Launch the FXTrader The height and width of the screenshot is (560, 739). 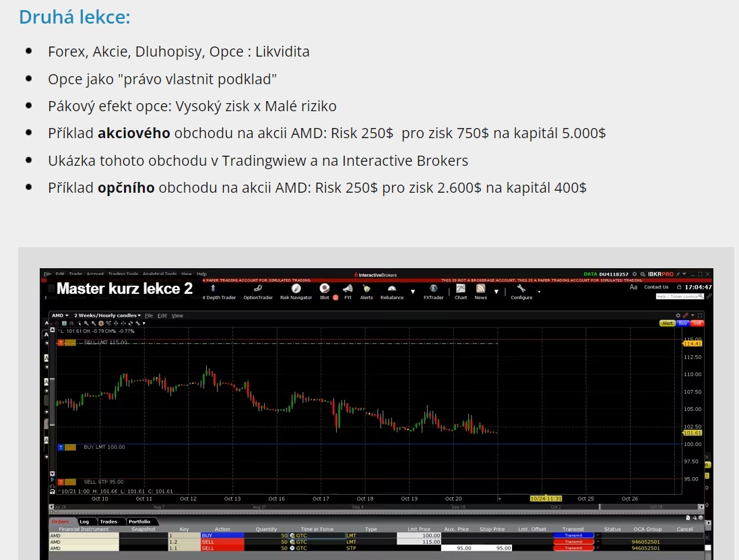pos(434,292)
